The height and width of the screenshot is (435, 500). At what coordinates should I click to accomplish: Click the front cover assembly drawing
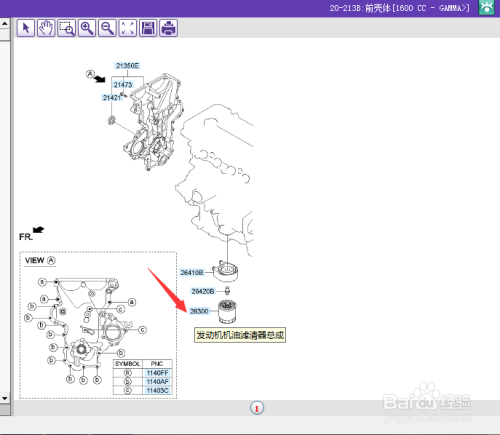pos(153,122)
